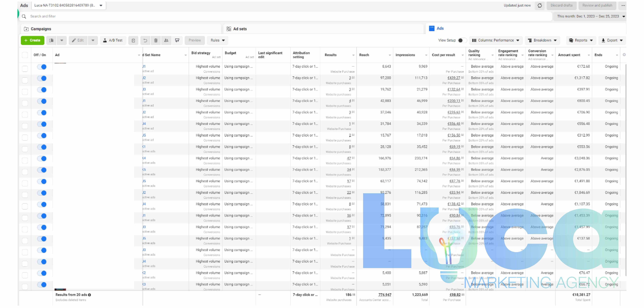Open the Export dropdown

pos(612,40)
